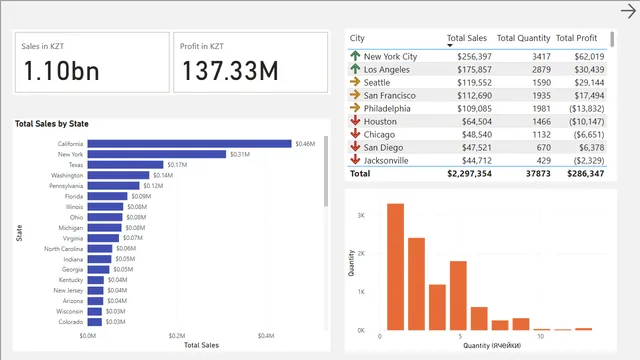The width and height of the screenshot is (640, 360).
Task: Click the red down arrow beside Jacksonville
Action: click(355, 160)
